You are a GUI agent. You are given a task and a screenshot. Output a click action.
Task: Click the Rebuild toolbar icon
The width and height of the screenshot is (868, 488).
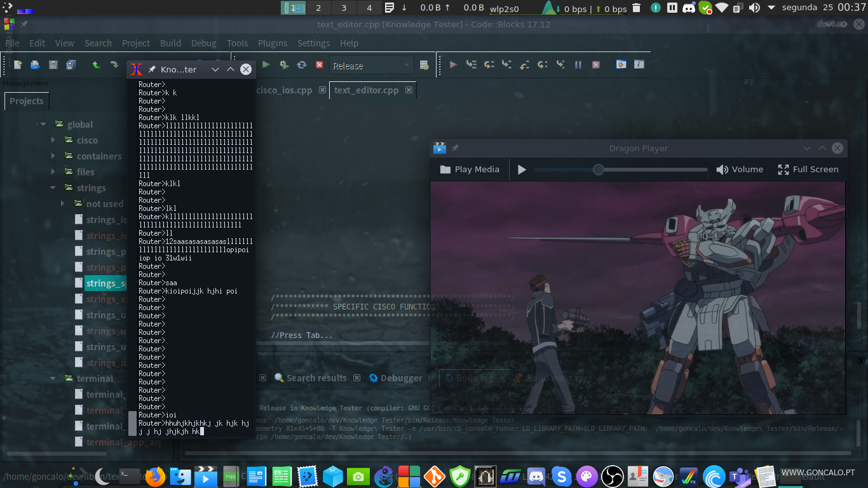(x=302, y=65)
